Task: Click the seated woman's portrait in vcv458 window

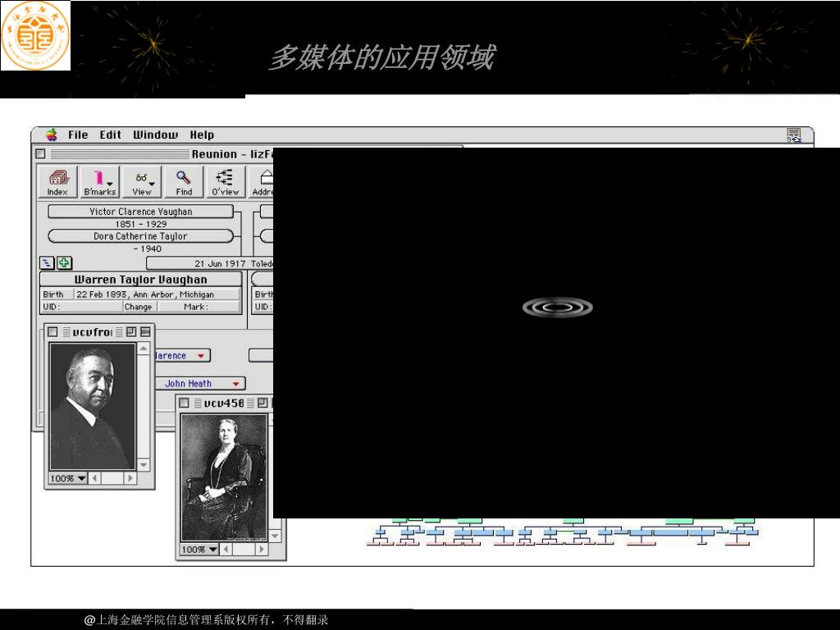Action: (224, 477)
